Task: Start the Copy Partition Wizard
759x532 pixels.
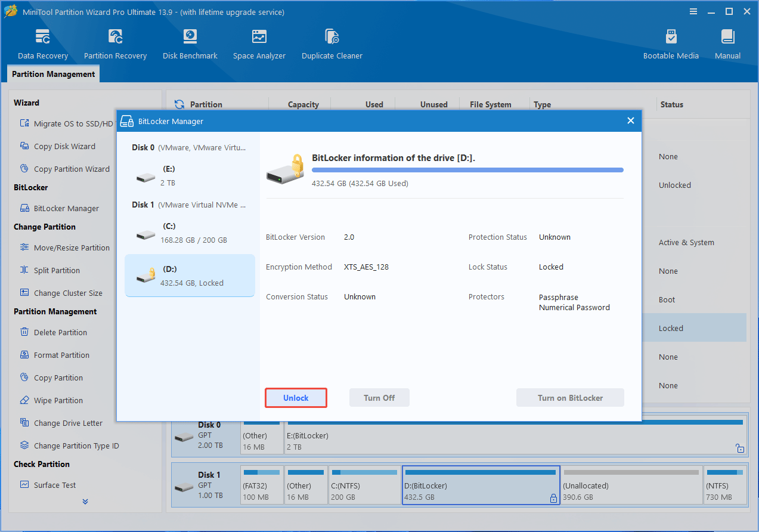Action: [x=64, y=169]
